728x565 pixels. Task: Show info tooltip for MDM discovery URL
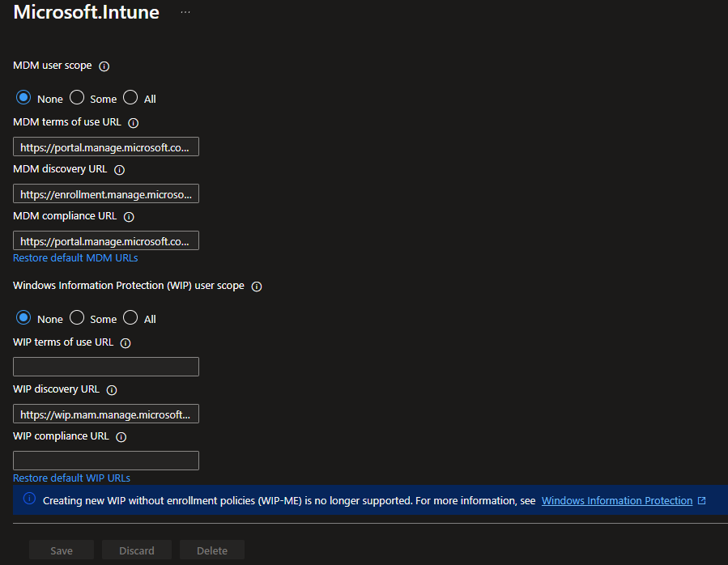coord(119,170)
